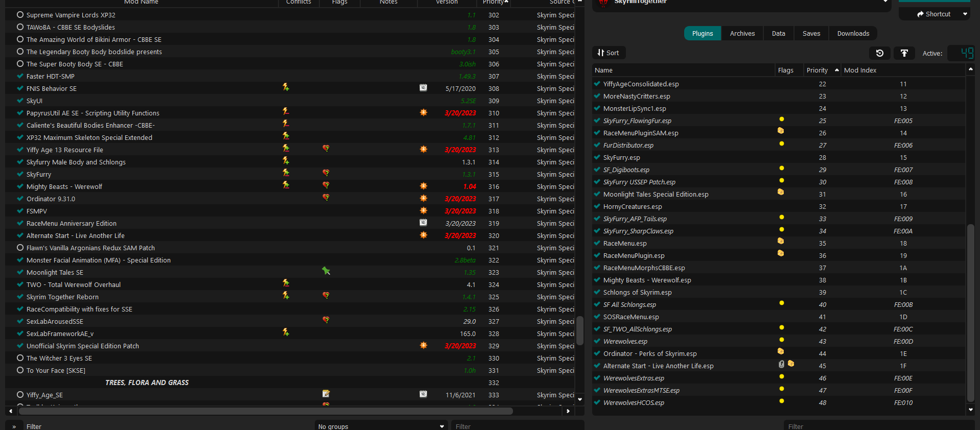Screen dimensions: 980x430
Task: Click the mod list horizontal scrollbar
Action: [x=266, y=411]
